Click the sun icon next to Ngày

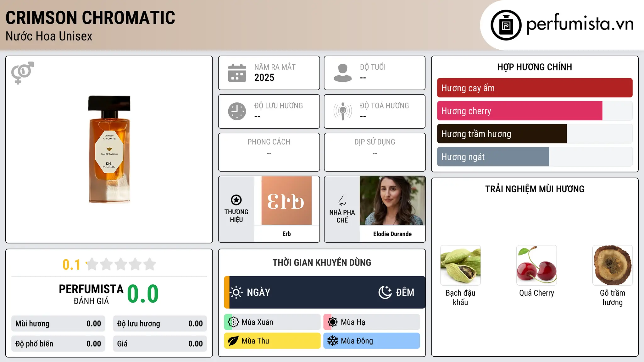[x=236, y=292]
